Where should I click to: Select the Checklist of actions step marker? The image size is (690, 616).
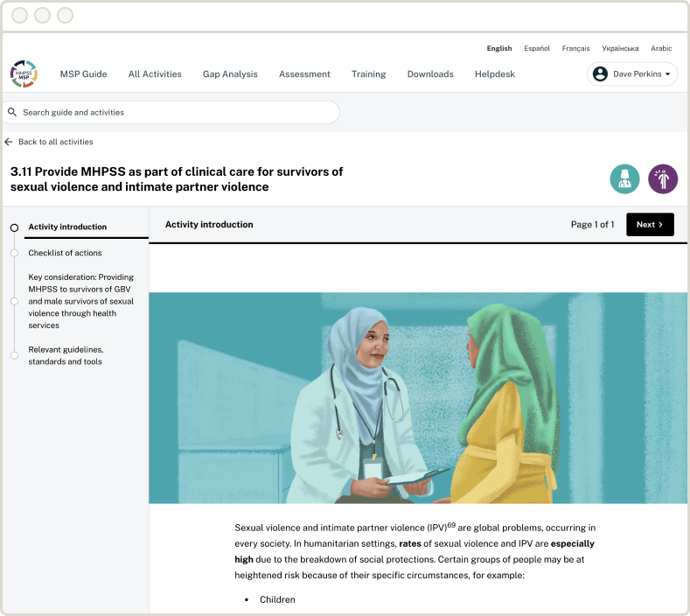pos(14,253)
